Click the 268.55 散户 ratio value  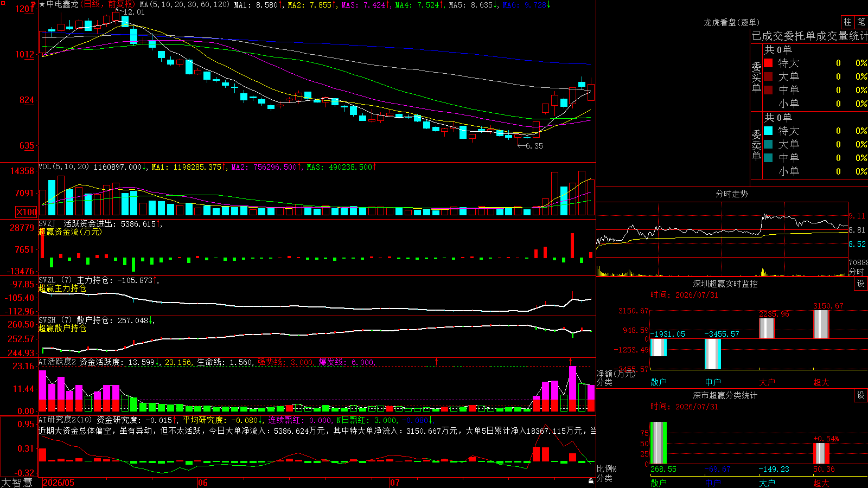coord(663,469)
